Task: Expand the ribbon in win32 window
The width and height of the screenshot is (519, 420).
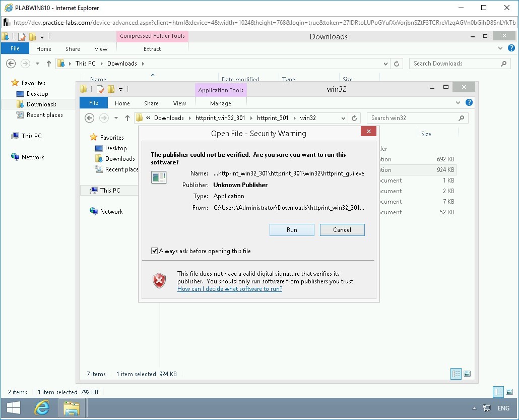Action: point(458,103)
